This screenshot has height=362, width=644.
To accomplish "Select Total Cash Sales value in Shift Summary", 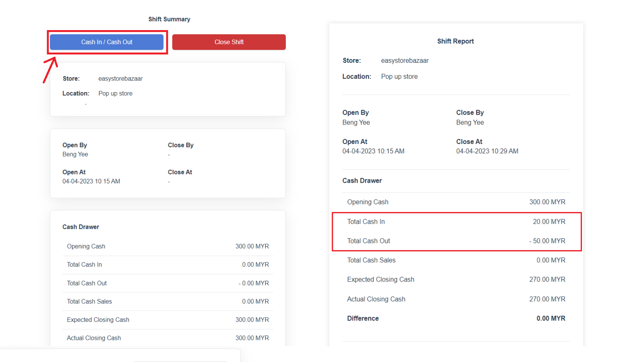I will (256, 301).
